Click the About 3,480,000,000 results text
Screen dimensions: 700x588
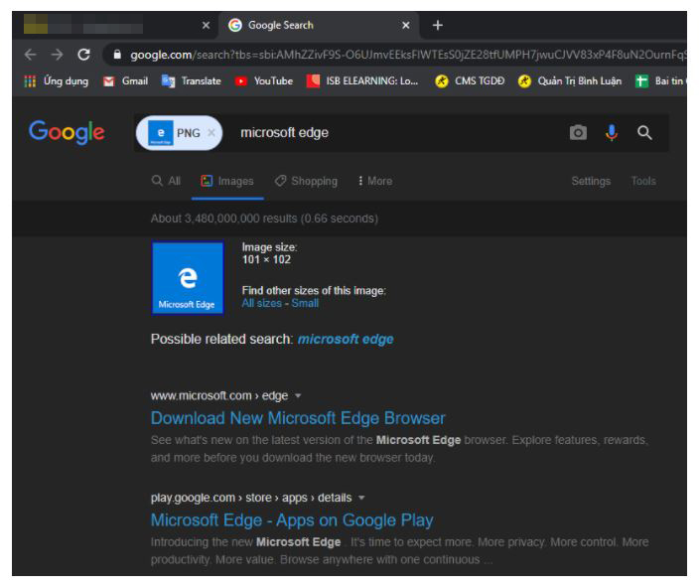click(x=264, y=219)
